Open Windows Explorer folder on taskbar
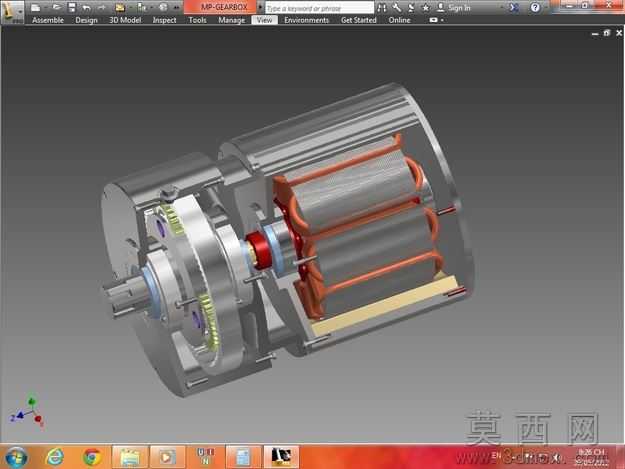Screen dimensions: 625x469 click(130, 457)
